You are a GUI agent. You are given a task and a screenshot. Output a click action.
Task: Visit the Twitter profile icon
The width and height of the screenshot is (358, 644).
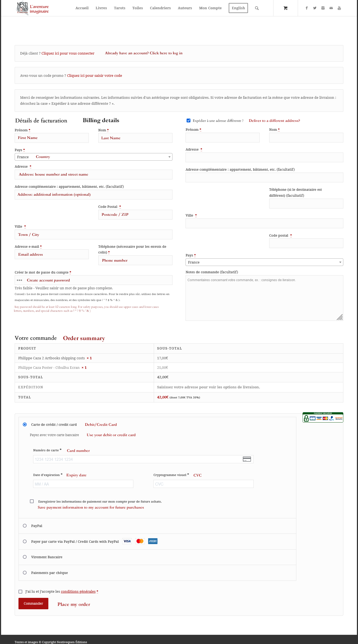[315, 8]
